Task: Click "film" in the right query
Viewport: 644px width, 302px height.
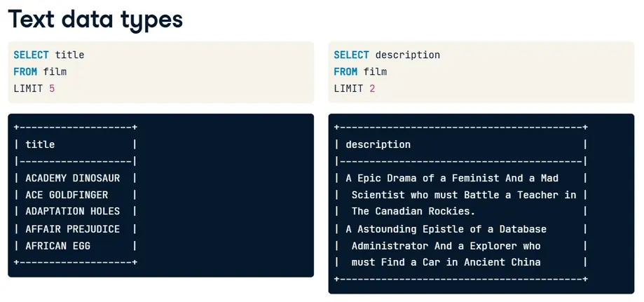Action: tap(375, 71)
